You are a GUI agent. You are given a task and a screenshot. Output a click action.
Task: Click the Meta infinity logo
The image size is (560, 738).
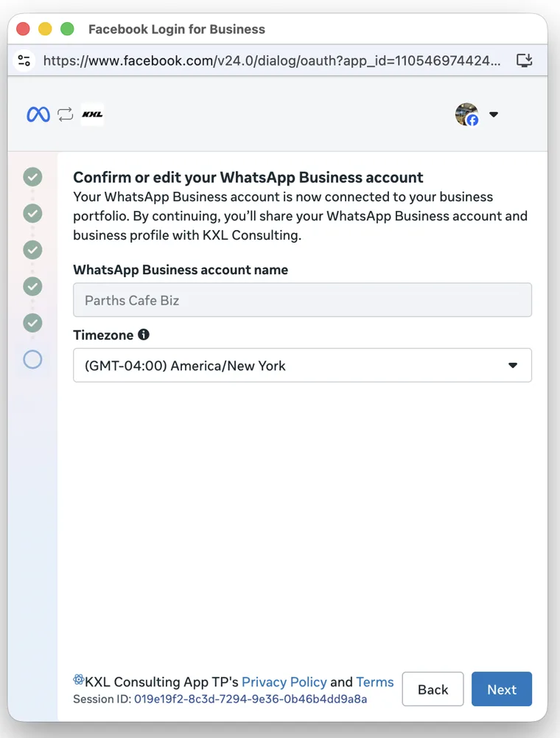pyautogui.click(x=38, y=114)
